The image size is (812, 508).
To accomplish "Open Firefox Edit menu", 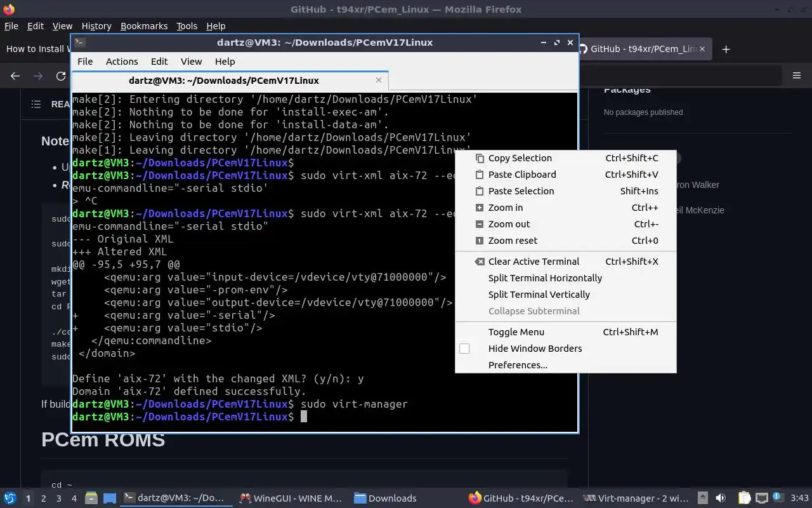I will point(36,26).
